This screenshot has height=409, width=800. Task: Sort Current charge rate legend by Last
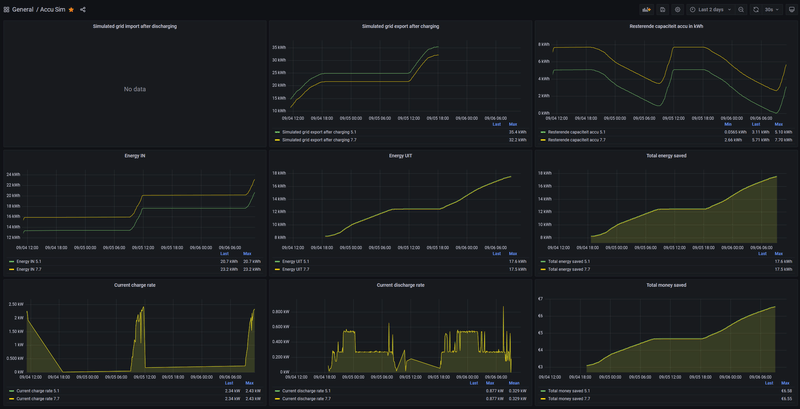coord(228,383)
